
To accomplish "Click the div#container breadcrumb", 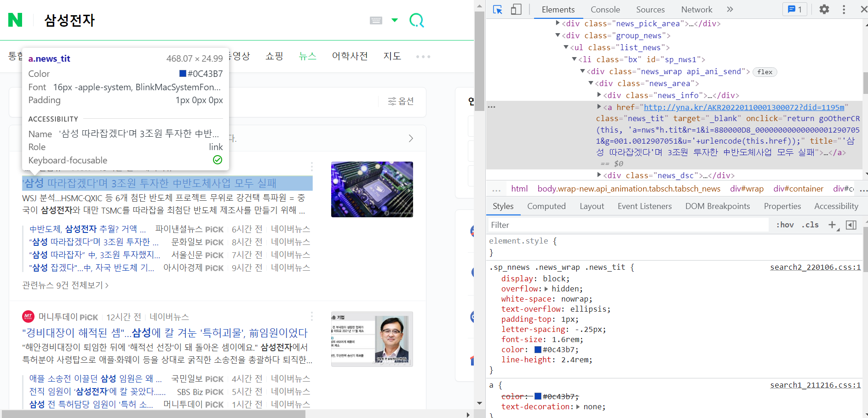I will click(x=798, y=189).
